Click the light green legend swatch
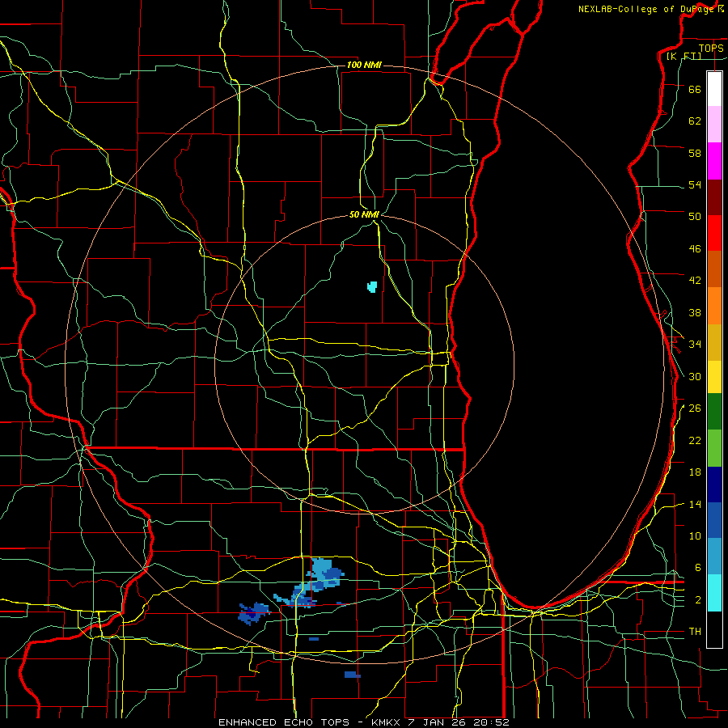 [x=714, y=448]
